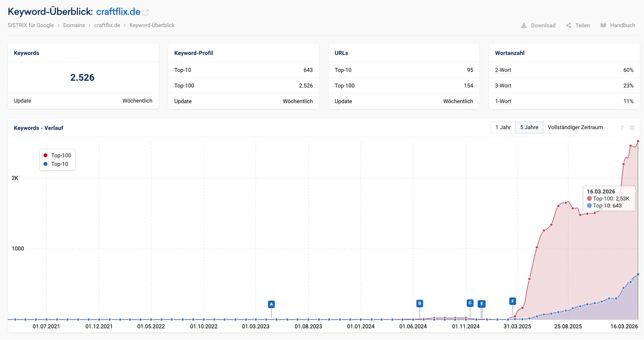The image size is (644, 340).
Task: Open craftflix.de breadcrumb link
Action: pyautogui.click(x=107, y=25)
